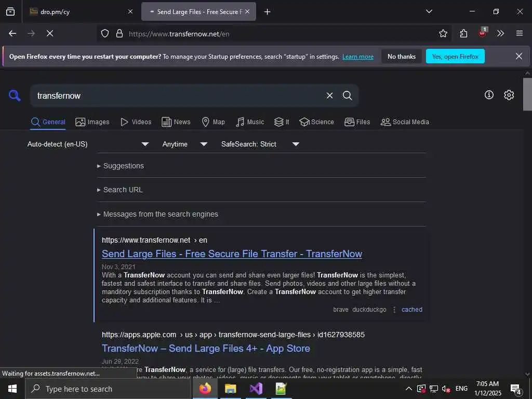This screenshot has height=399, width=532.
Task: Open the Anytime time range dropdown
Action: coord(184,144)
